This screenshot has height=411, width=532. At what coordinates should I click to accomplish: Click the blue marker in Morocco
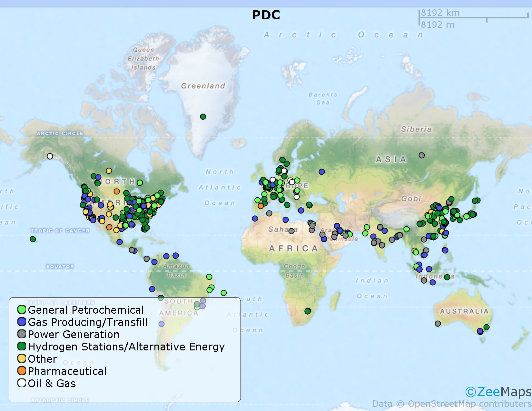point(255,219)
